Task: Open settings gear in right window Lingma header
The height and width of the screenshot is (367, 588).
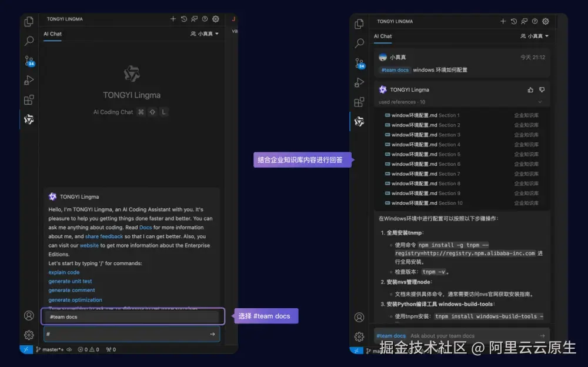Action: [x=546, y=21]
